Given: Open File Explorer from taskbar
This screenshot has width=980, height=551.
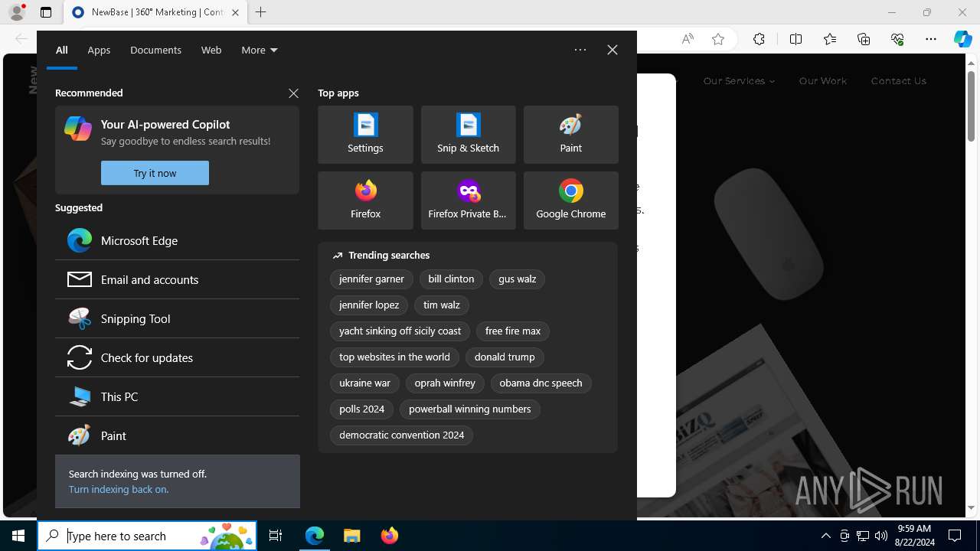Looking at the screenshot, I should pyautogui.click(x=351, y=536).
